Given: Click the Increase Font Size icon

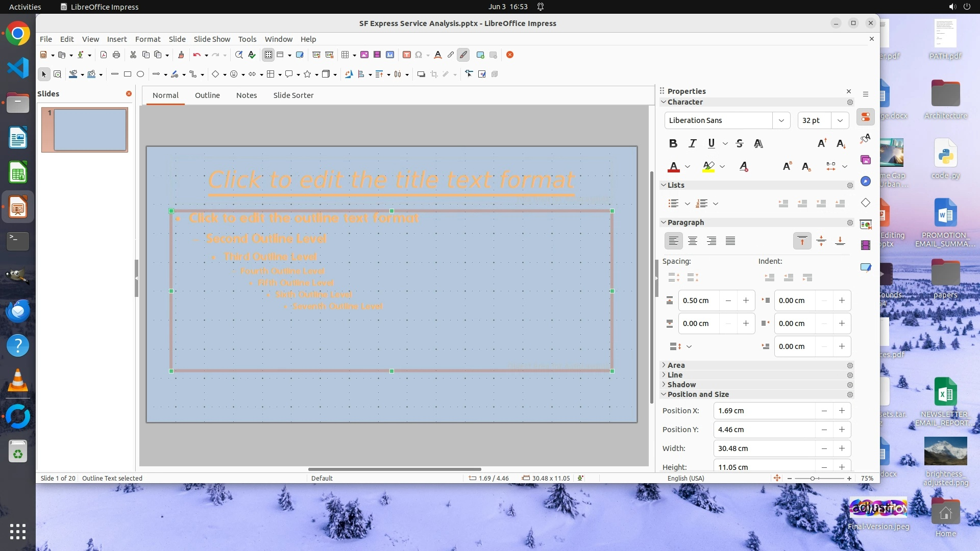Looking at the screenshot, I should tap(821, 143).
